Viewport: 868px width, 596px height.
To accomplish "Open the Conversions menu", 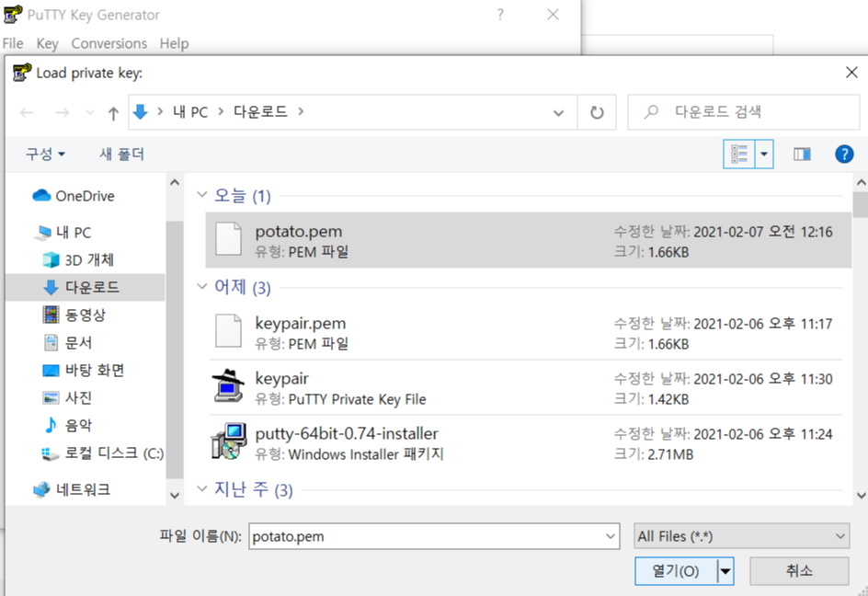I will 109,43.
